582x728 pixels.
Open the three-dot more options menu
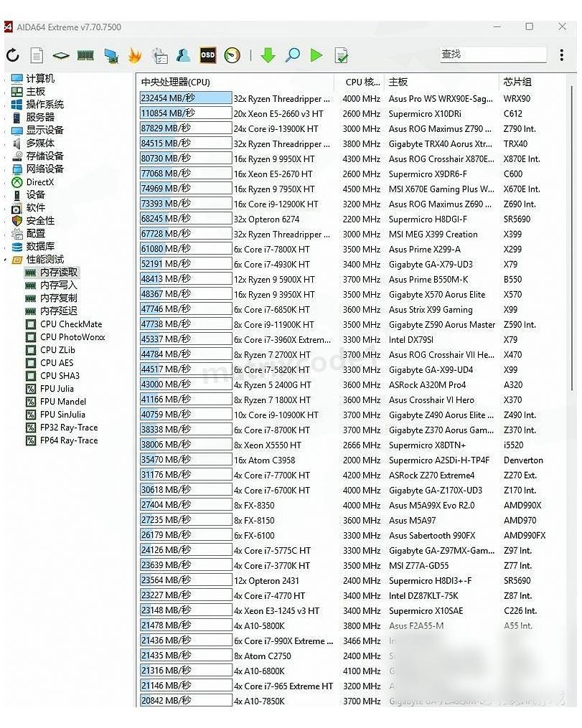562,55
